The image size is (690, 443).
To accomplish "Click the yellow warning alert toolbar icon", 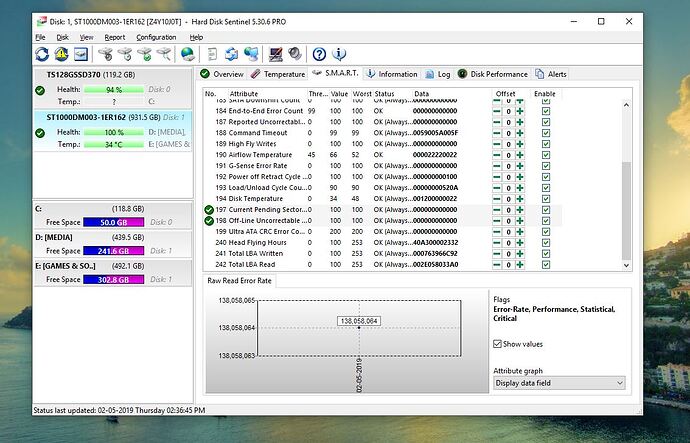I will tap(61, 54).
